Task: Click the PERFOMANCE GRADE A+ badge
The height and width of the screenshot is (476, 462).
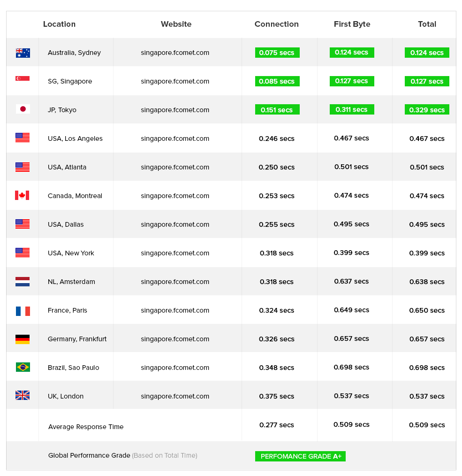Action: point(300,456)
